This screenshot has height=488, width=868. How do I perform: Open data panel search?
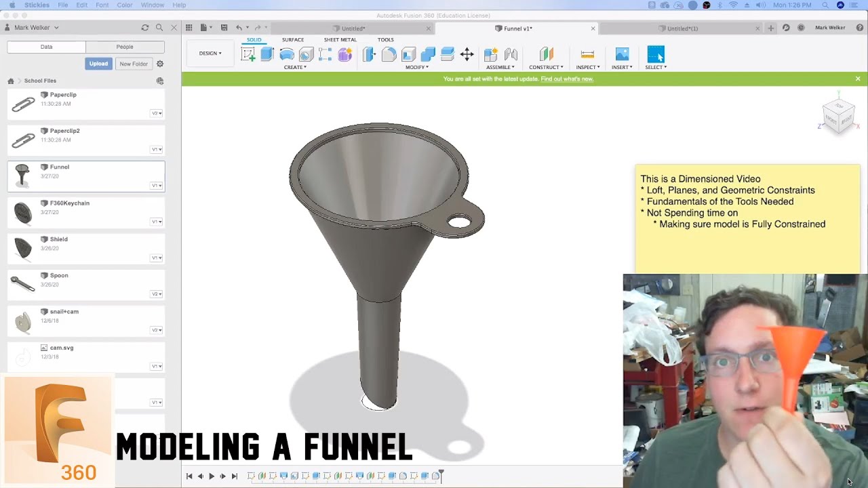point(159,28)
